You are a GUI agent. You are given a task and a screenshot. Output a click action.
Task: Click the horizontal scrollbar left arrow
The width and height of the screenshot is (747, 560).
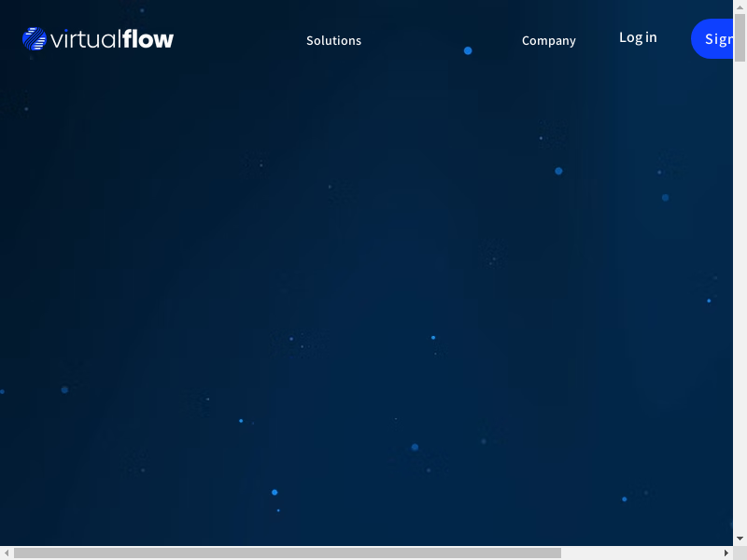(7, 553)
